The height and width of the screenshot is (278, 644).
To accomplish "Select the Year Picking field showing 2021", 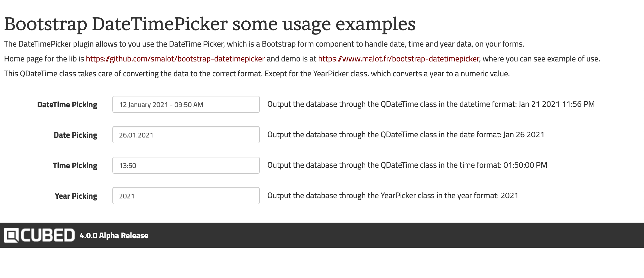I will click(x=186, y=196).
